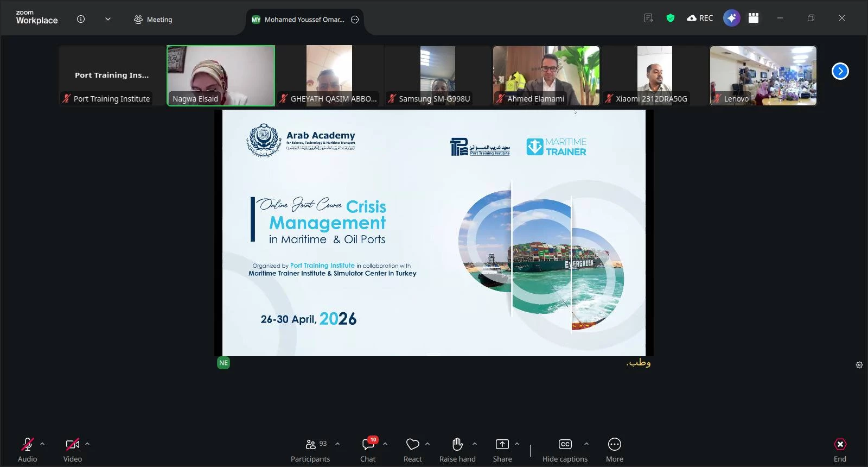Screen dimensions: 868x467
Task: Restore down the Zoom window
Action: pos(811,18)
